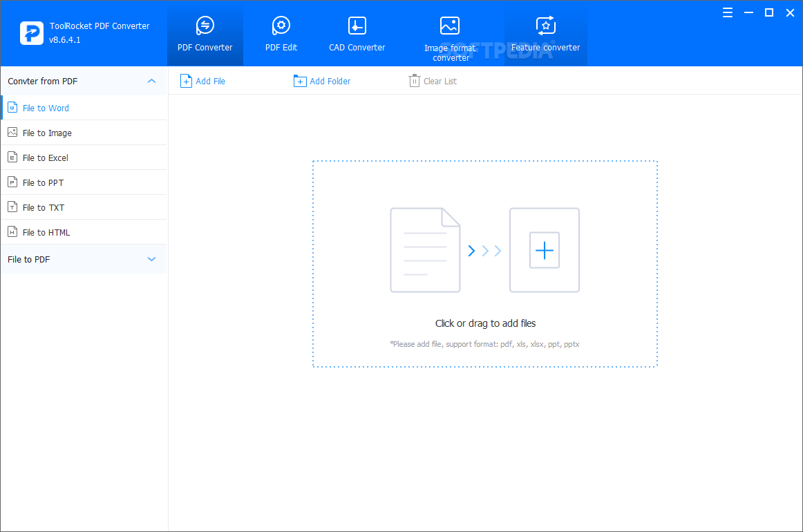Collapse the Convter from PDF section chevron
This screenshot has width=803, height=532.
(151, 81)
